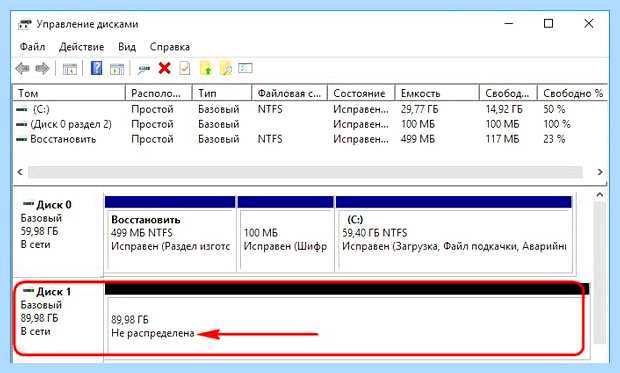
Task: Click the NTFS cell in the (C:) row
Action: coord(270,109)
